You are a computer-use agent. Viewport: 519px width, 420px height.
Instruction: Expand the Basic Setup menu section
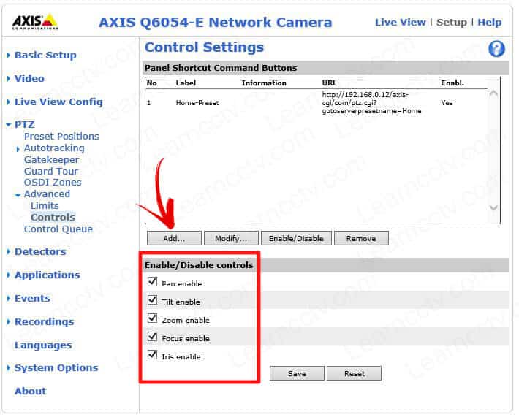pyautogui.click(x=45, y=55)
